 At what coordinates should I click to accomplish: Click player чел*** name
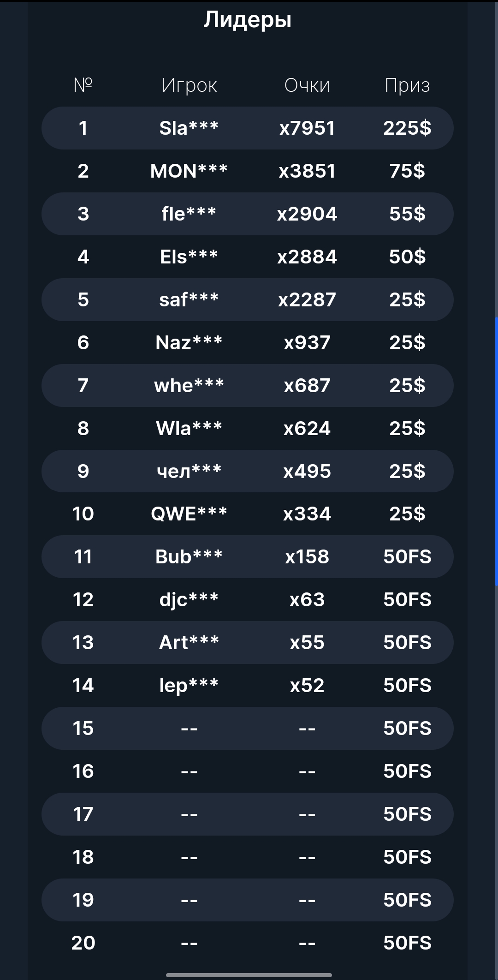pyautogui.click(x=189, y=471)
